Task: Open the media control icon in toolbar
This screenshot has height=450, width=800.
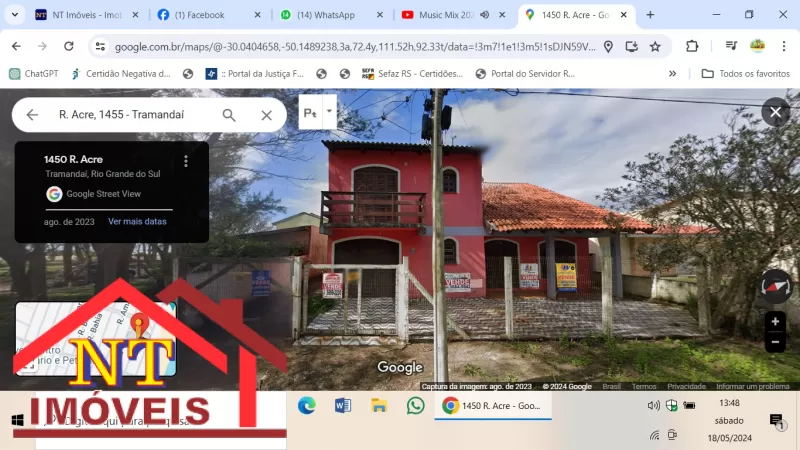Action: tap(731, 46)
